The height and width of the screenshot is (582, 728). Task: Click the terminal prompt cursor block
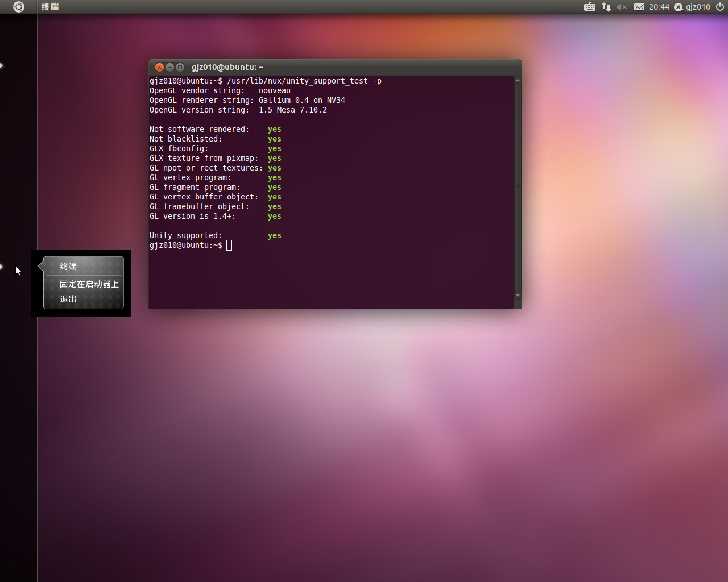tap(229, 246)
